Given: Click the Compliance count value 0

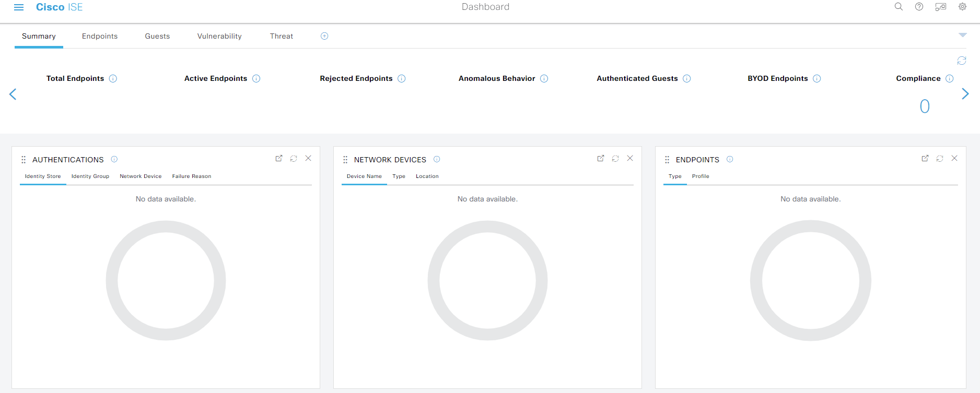Looking at the screenshot, I should coord(925,106).
